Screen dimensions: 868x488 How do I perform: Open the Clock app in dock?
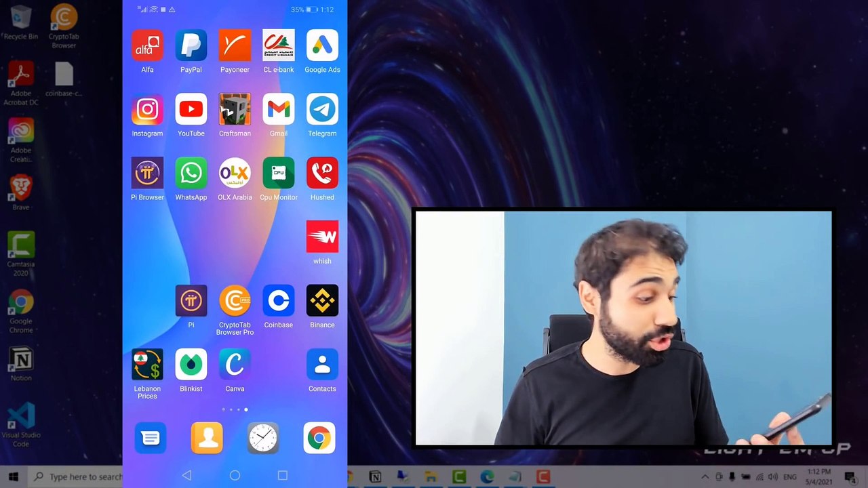(263, 438)
